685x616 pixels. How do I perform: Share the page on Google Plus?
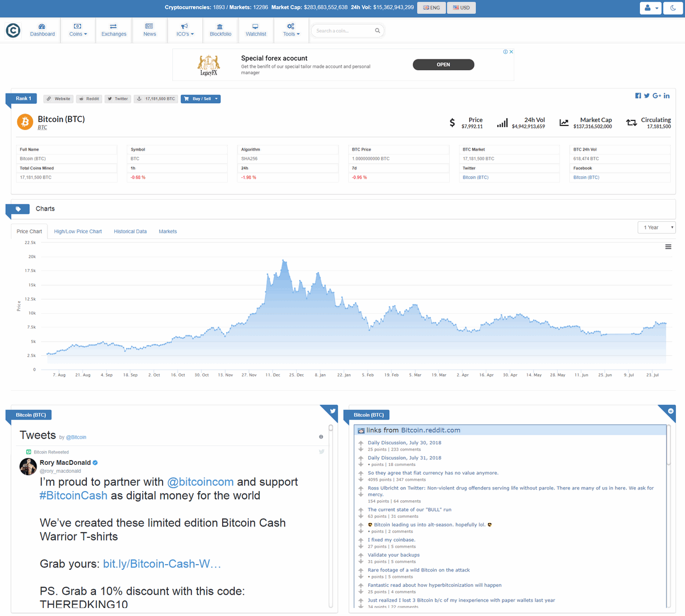click(657, 96)
